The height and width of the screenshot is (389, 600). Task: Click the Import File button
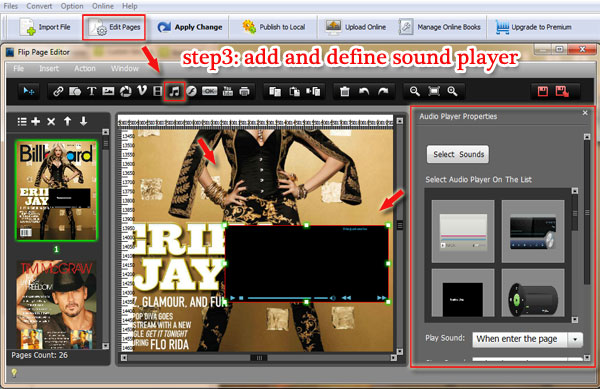(x=45, y=27)
